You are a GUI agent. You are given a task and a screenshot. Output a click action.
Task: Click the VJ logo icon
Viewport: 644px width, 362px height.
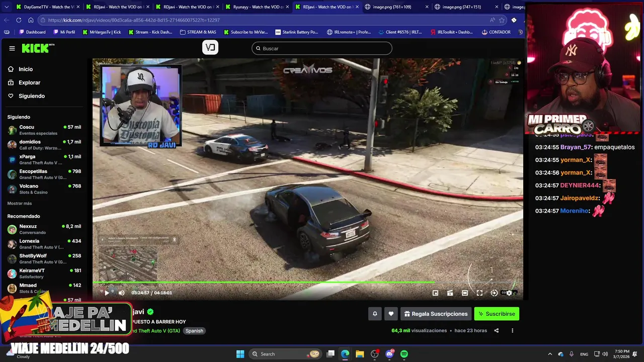[x=210, y=48]
